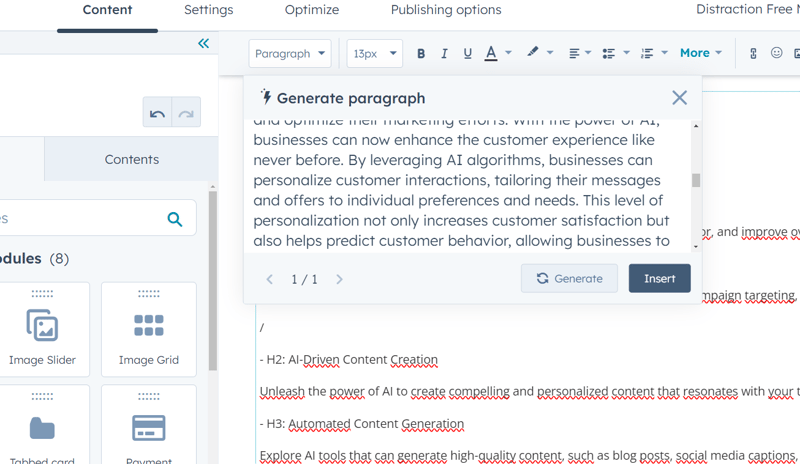Open text alignment dropdown
This screenshot has height=464, width=800.
tap(580, 53)
